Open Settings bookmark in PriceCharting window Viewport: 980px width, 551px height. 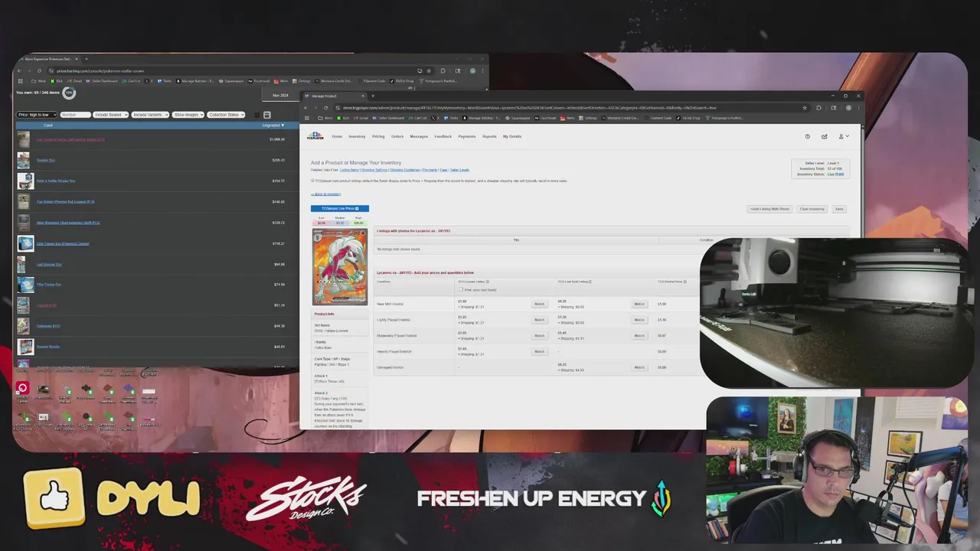pos(302,80)
